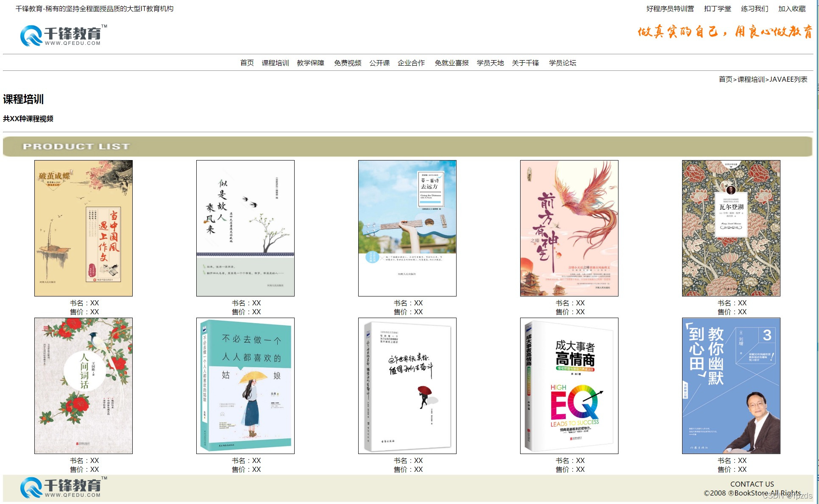Go to 学员论坛 in the nav bar

(x=563, y=63)
